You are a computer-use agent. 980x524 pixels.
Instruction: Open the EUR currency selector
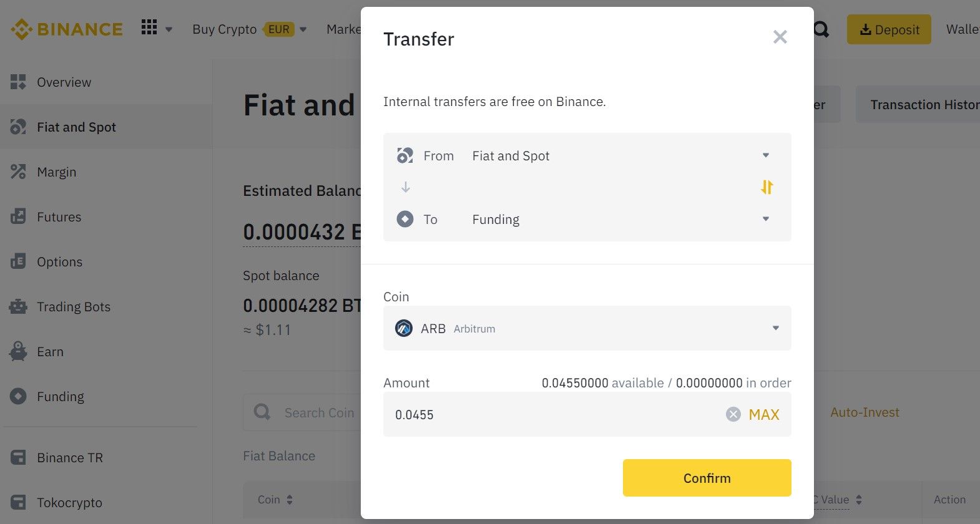point(279,29)
